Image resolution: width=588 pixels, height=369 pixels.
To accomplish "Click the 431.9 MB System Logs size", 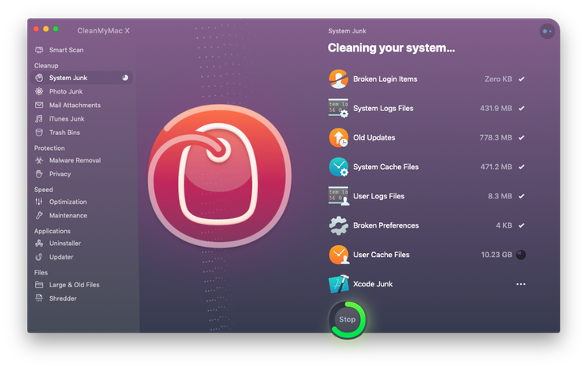I will pyautogui.click(x=496, y=108).
